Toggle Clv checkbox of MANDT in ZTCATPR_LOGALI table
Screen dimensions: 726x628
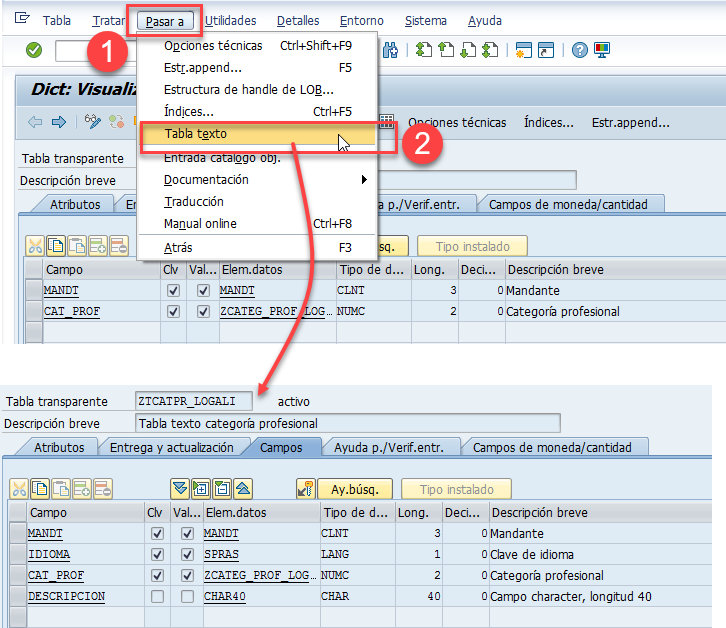point(157,534)
